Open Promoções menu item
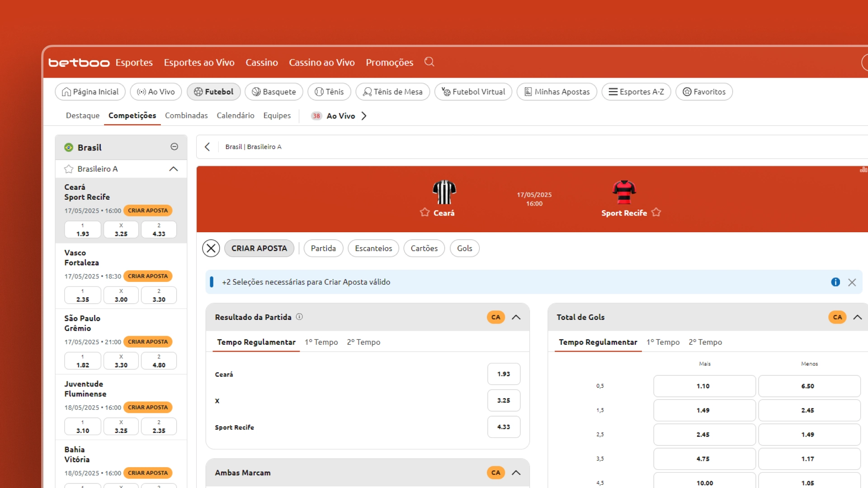868x488 pixels. click(390, 62)
